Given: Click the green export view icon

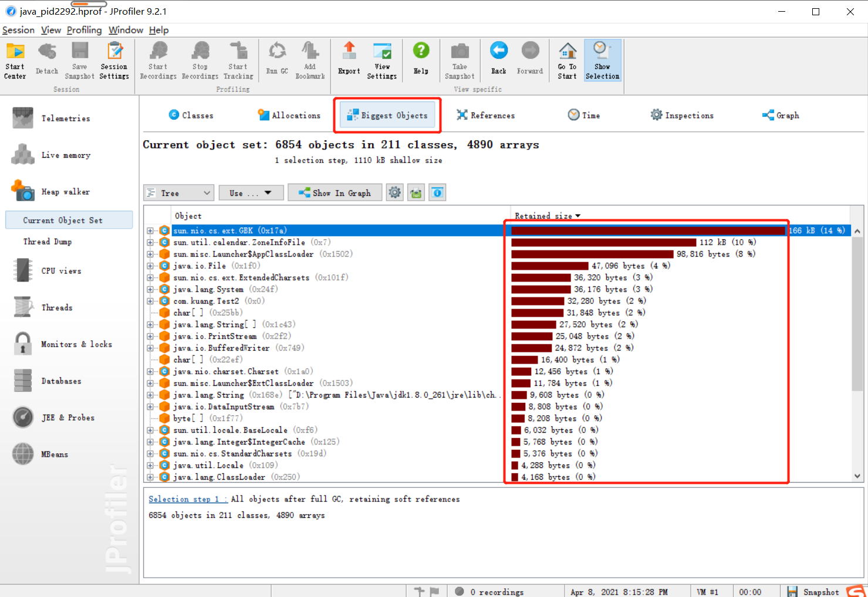Looking at the screenshot, I should point(416,193).
